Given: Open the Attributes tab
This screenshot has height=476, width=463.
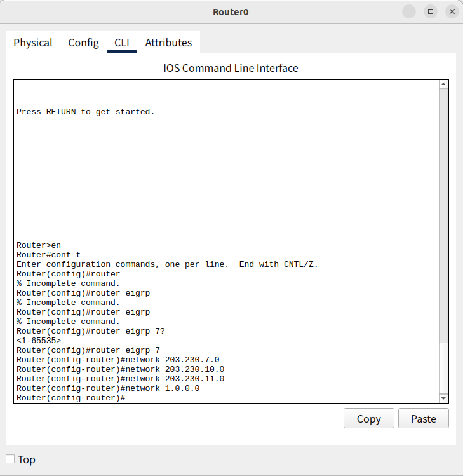Looking at the screenshot, I should [x=168, y=43].
